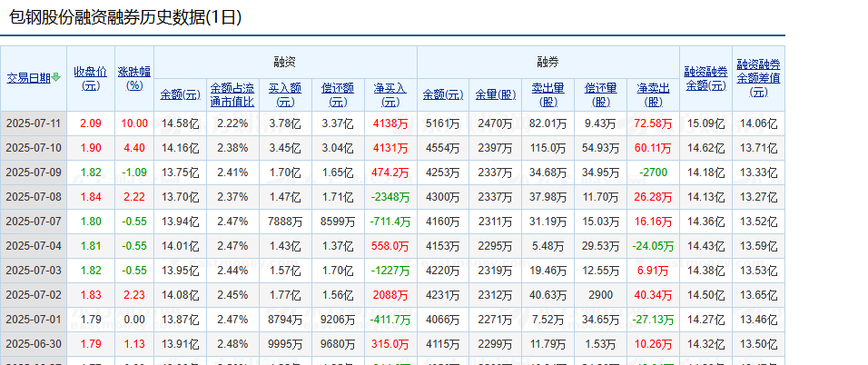Click the 2470万 remaining shares cell
Viewport: 868px width, 365px height.
click(496, 123)
